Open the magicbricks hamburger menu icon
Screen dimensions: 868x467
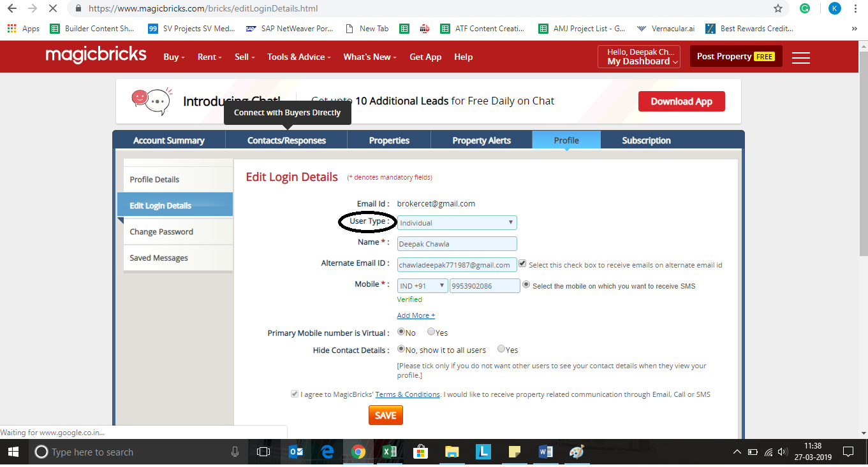[800, 57]
